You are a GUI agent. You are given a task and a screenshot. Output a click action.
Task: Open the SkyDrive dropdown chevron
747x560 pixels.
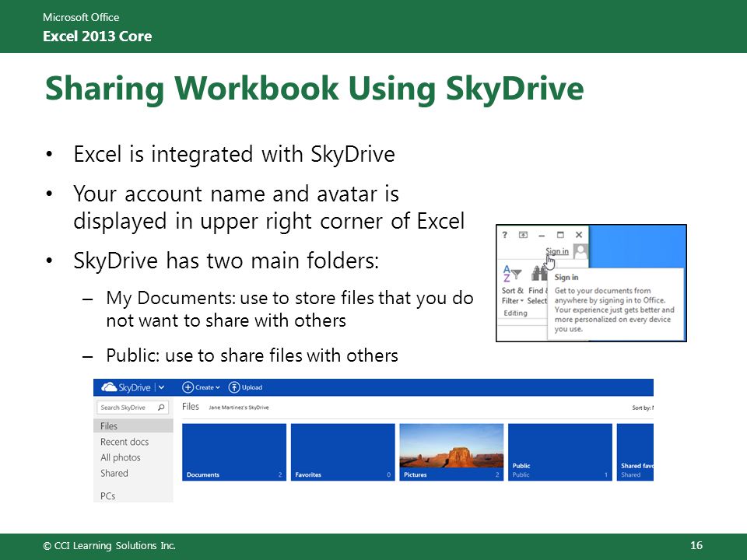(x=162, y=387)
